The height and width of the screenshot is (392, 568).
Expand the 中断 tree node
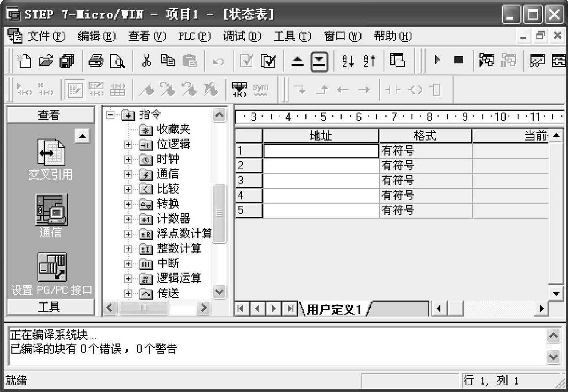pos(128,263)
